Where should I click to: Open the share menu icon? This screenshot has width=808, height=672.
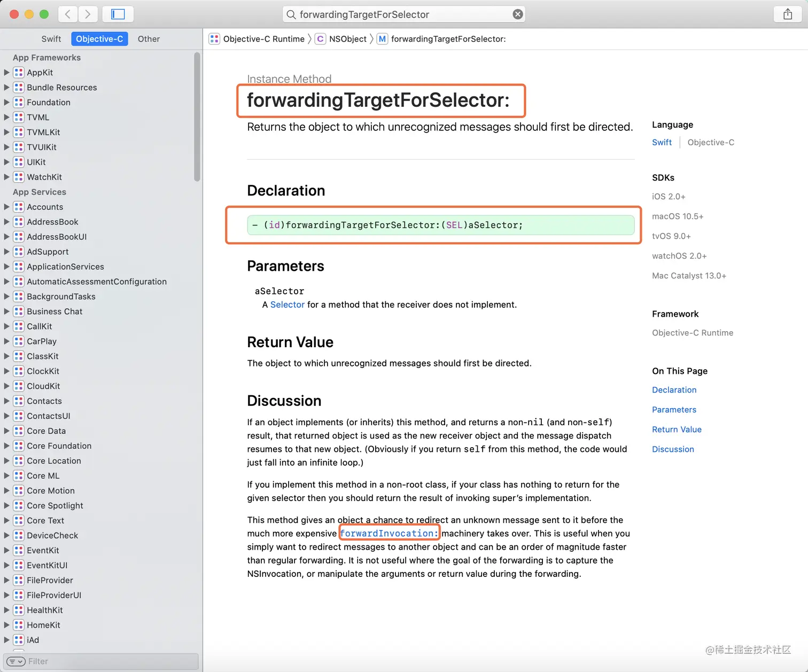point(788,14)
